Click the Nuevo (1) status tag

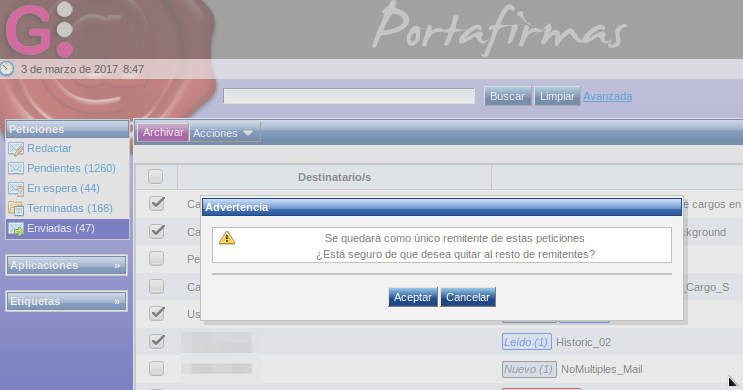(x=529, y=369)
